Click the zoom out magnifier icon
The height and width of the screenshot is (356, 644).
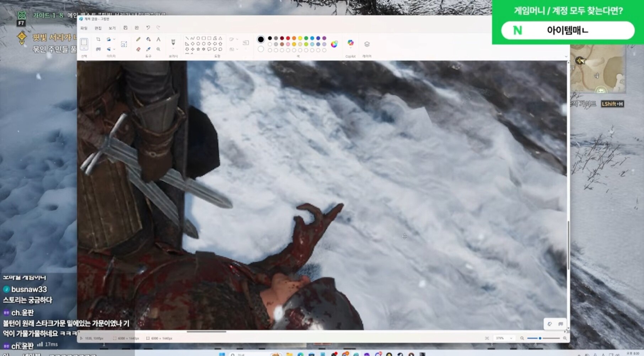(x=522, y=338)
